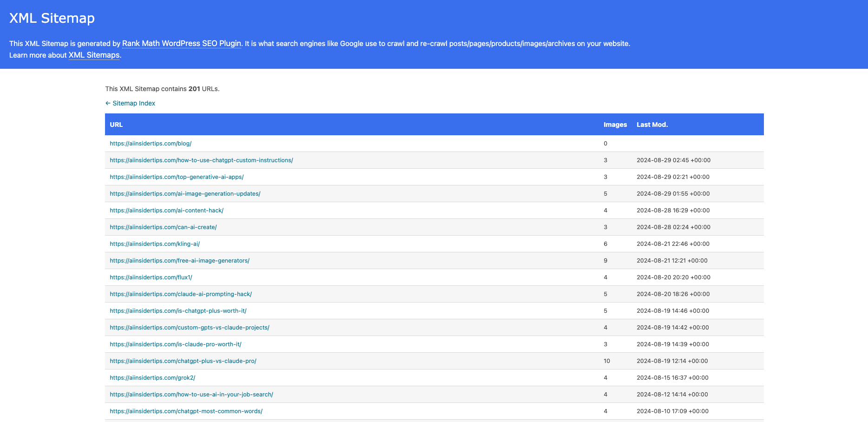Open the kling-ai URL
Image resolution: width=868 pixels, height=422 pixels.
pos(154,244)
